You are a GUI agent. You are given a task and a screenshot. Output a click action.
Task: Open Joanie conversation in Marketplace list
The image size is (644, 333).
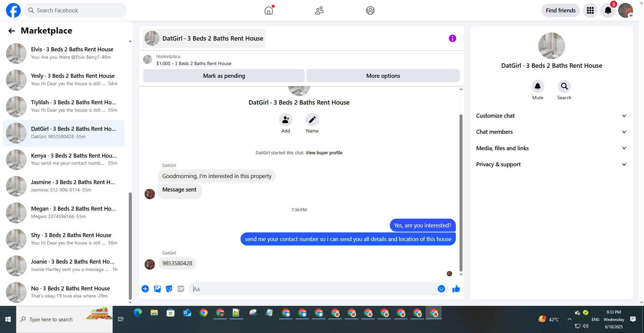pyautogui.click(x=64, y=266)
